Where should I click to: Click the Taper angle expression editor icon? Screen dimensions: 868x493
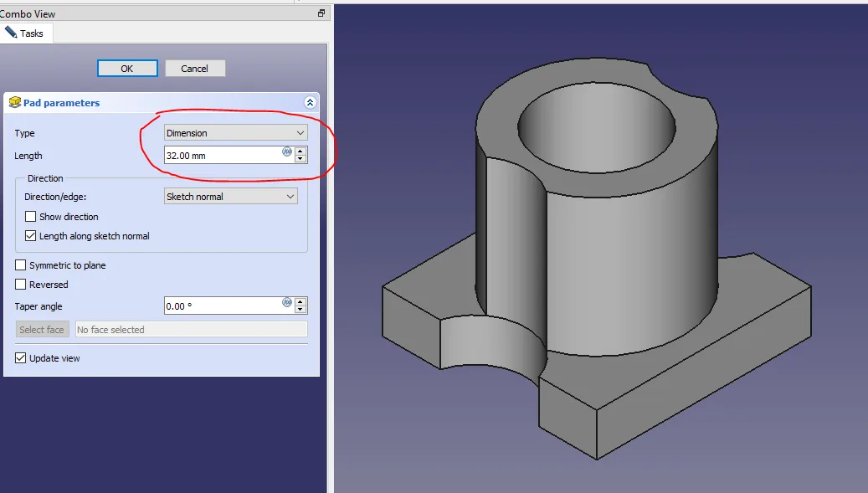287,303
